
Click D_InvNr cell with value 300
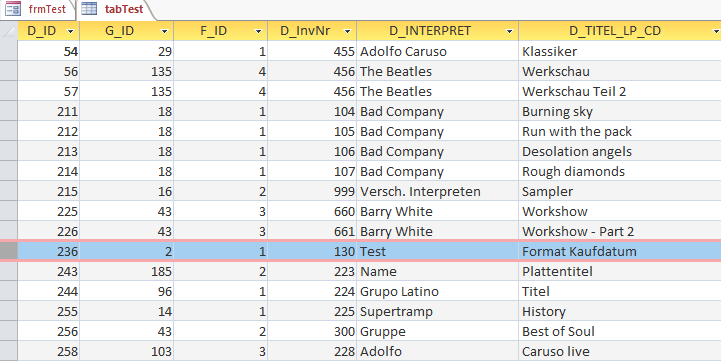pos(312,331)
